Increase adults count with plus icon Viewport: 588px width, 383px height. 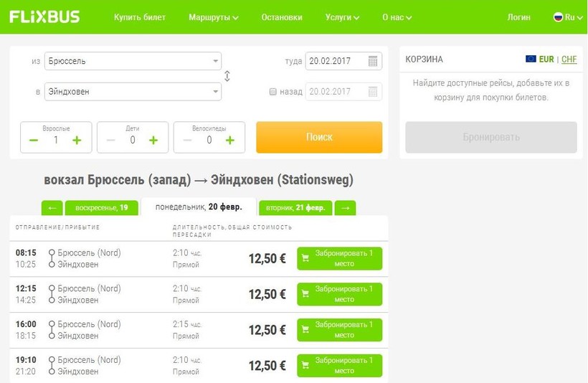[x=77, y=140]
